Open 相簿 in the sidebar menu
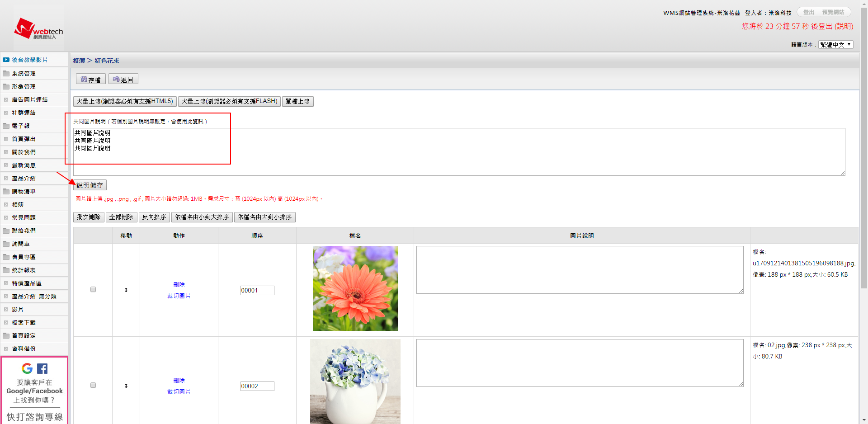The image size is (868, 424). click(18, 204)
